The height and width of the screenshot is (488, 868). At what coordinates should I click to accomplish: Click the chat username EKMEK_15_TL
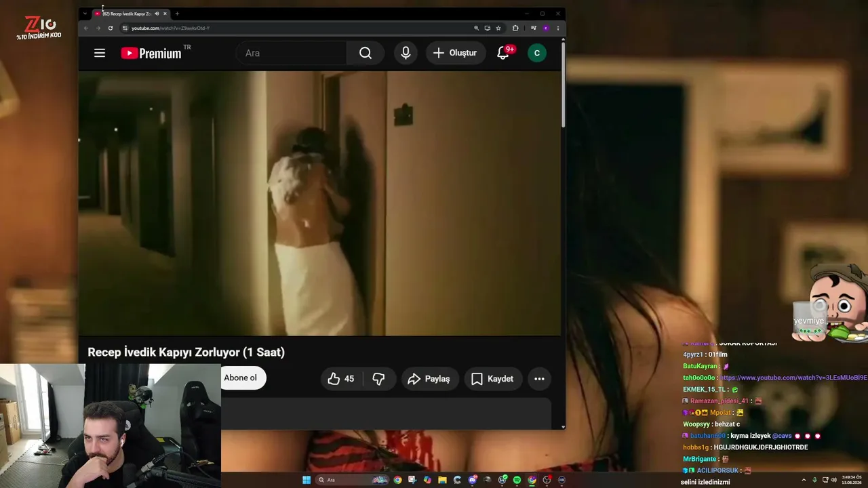coord(705,389)
